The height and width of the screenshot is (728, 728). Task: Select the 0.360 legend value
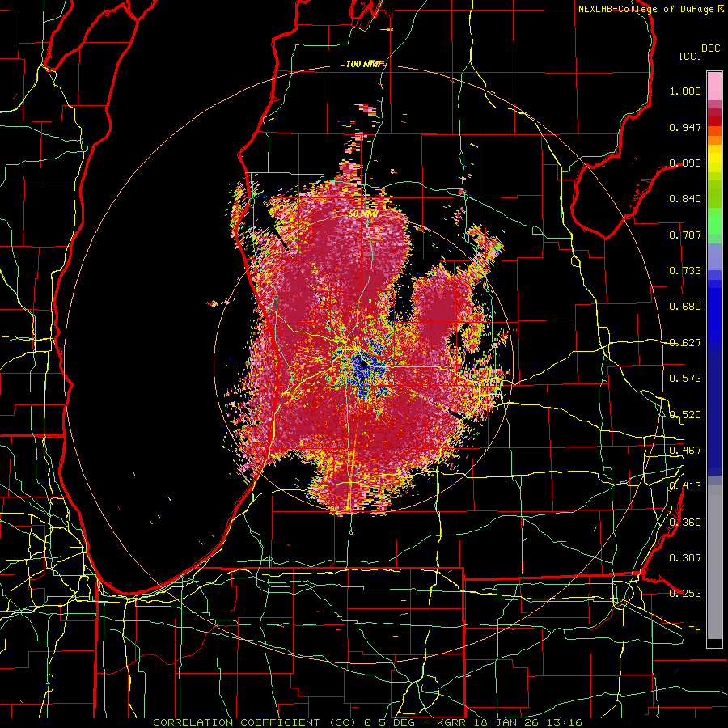pyautogui.click(x=685, y=523)
